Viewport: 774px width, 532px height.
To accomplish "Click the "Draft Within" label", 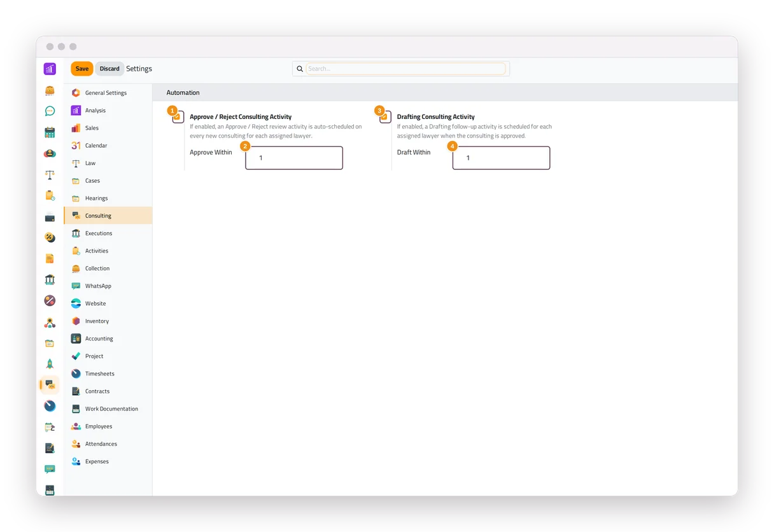I will point(414,153).
